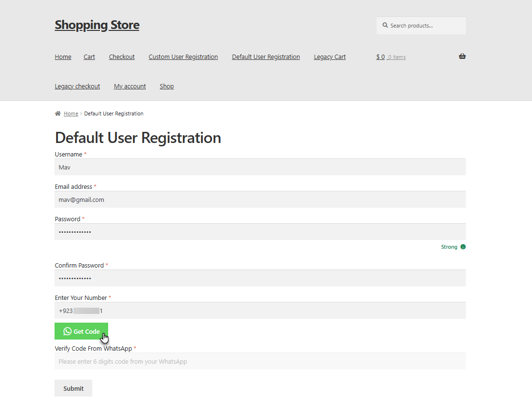
Task: Select Custom User Registration in the navigation
Action: coord(183,57)
